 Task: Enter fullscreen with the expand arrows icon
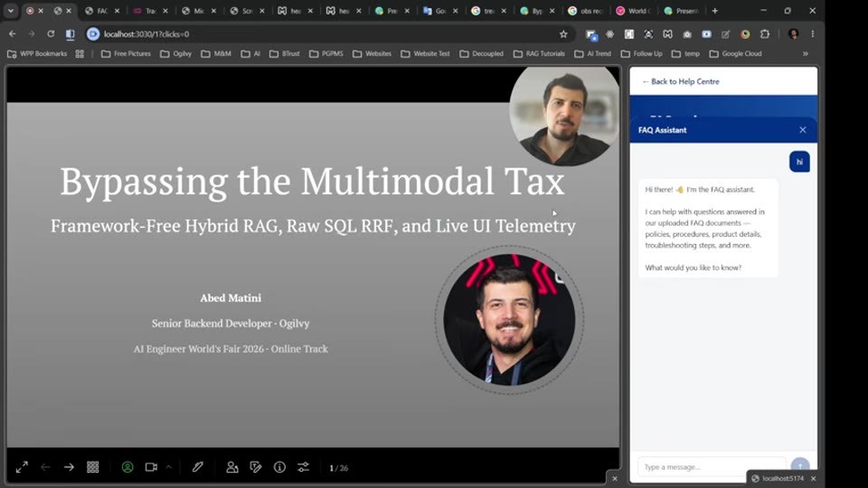pos(22,467)
